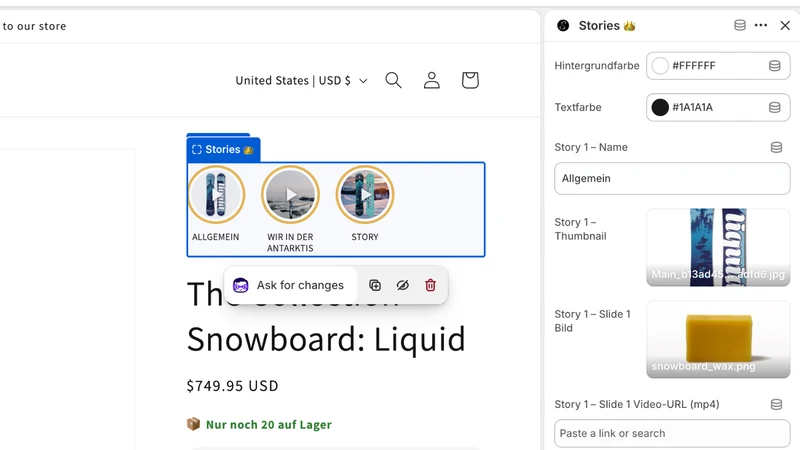Click the Story 1 Name field containing Allgemein
The width and height of the screenshot is (800, 450).
(x=672, y=179)
